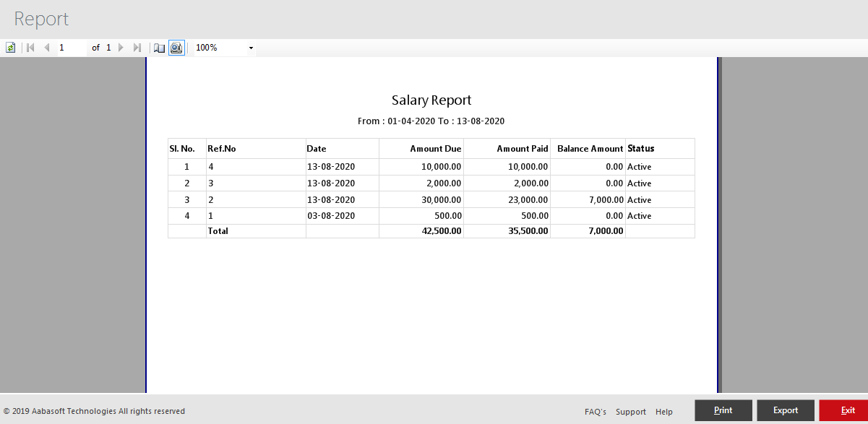
Task: Jump to the last page
Action: tap(137, 48)
